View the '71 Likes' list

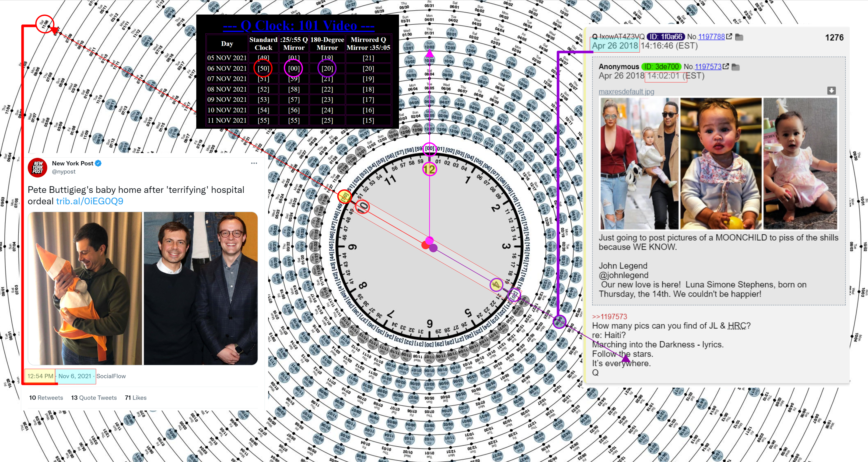pyautogui.click(x=135, y=398)
